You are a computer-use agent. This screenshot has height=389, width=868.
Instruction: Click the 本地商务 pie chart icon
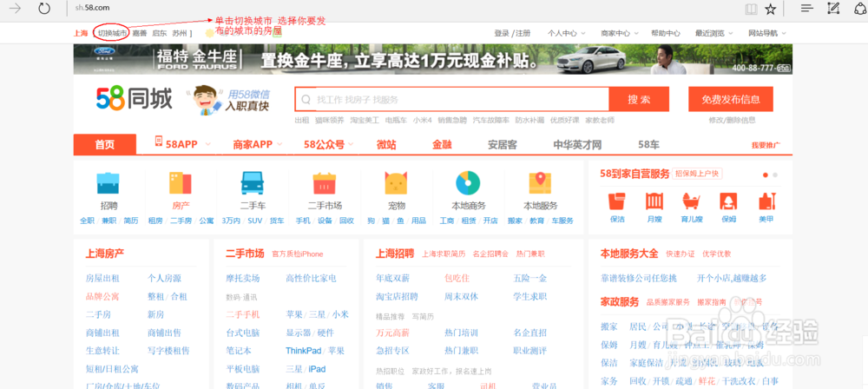coord(468,183)
